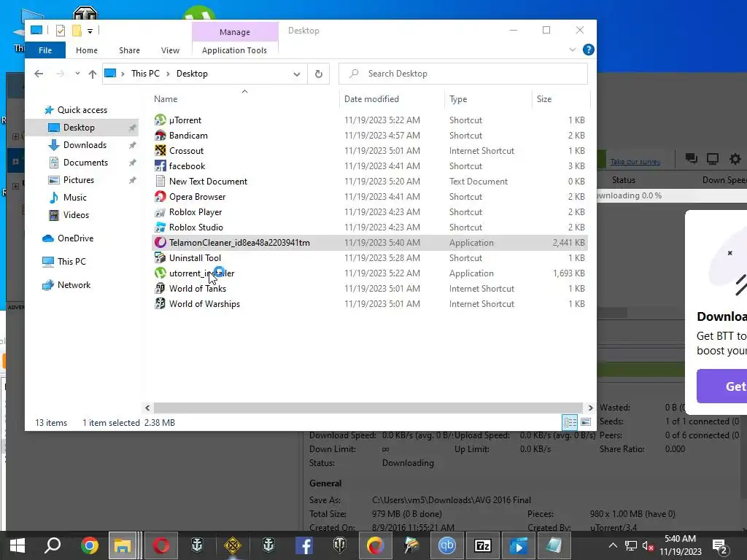The image size is (747, 560).
Task: Select the facebook shortcut icon
Action: click(160, 166)
